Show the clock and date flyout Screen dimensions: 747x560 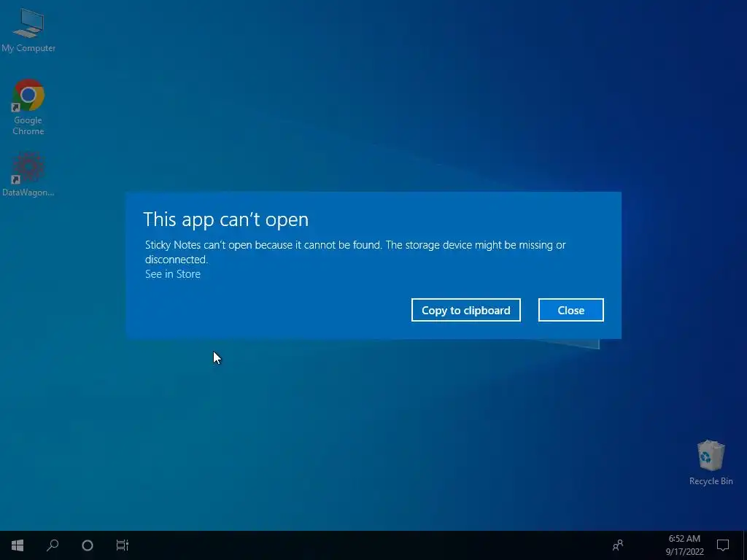tap(684, 545)
